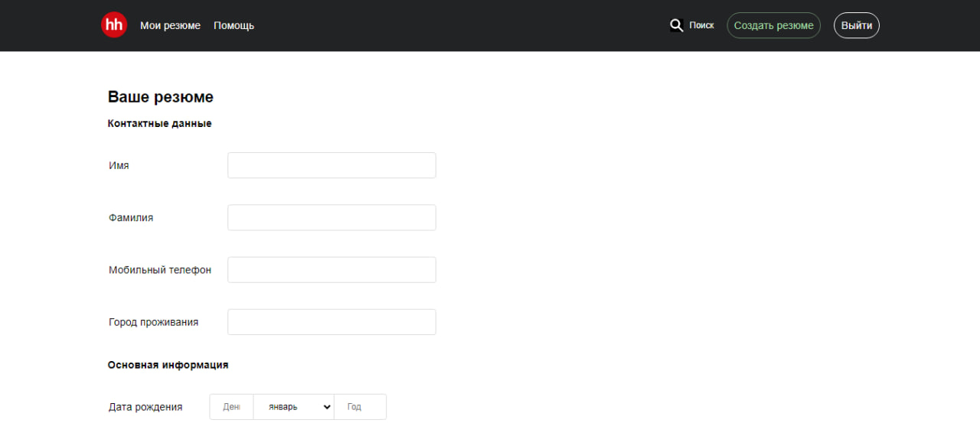Select the Город проживания input box
The image size is (980, 446).
(332, 322)
